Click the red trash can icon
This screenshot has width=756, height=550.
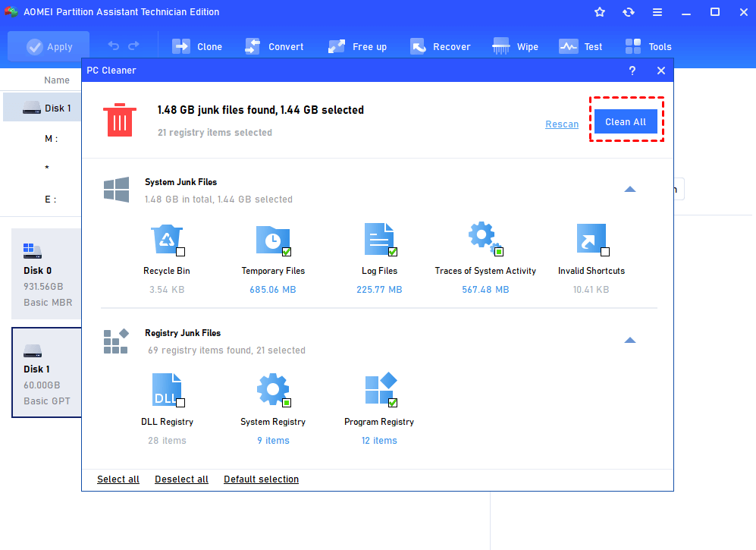(120, 120)
